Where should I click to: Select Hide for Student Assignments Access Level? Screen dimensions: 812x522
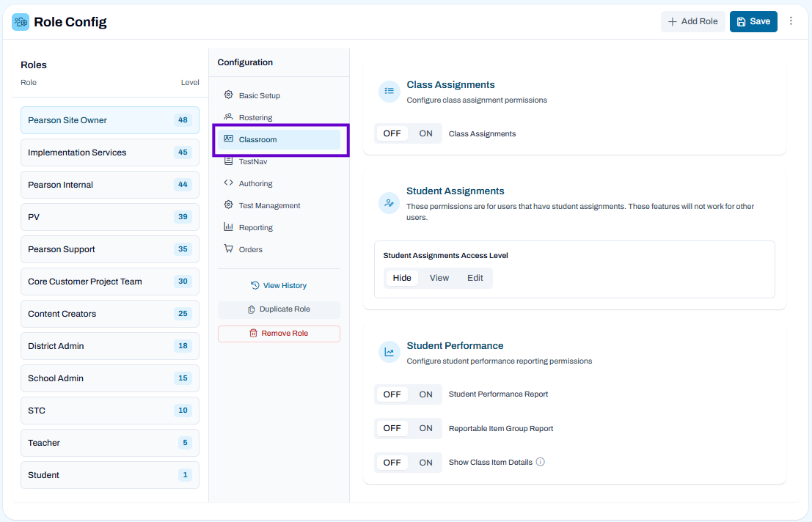click(x=402, y=278)
